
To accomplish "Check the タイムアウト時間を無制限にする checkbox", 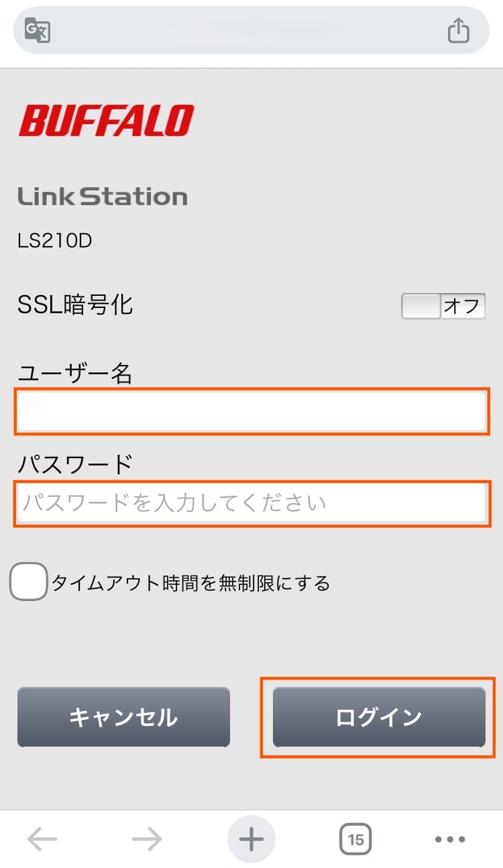I will 28,581.
